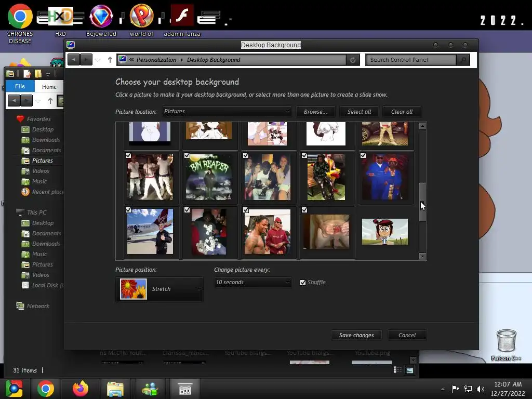This screenshot has height=399, width=532.
Task: Open Action Center flag in tray
Action: (455, 389)
